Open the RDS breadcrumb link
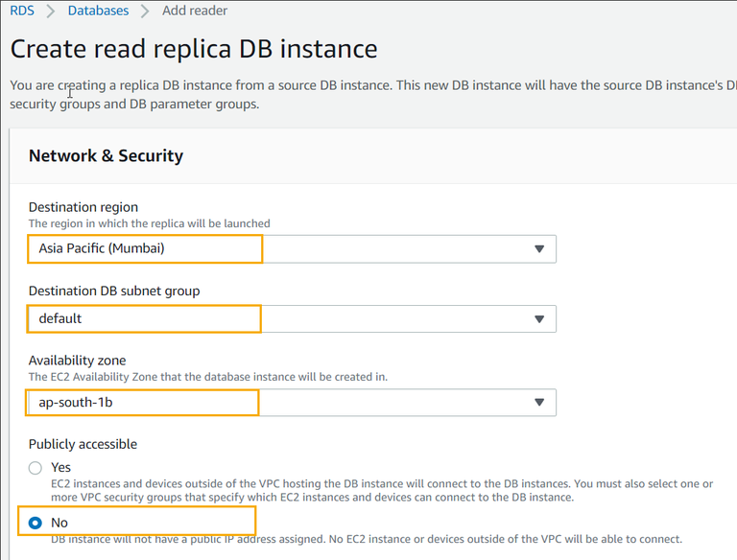737x560 pixels. (22, 11)
